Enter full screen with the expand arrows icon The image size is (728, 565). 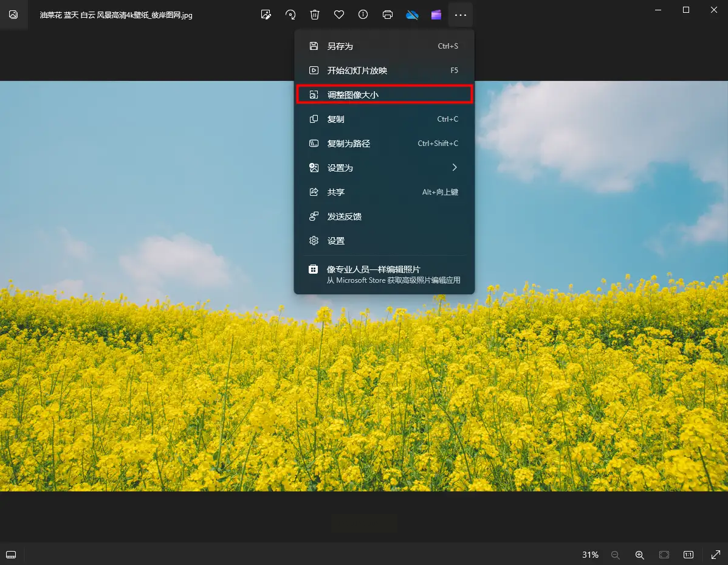(x=715, y=555)
